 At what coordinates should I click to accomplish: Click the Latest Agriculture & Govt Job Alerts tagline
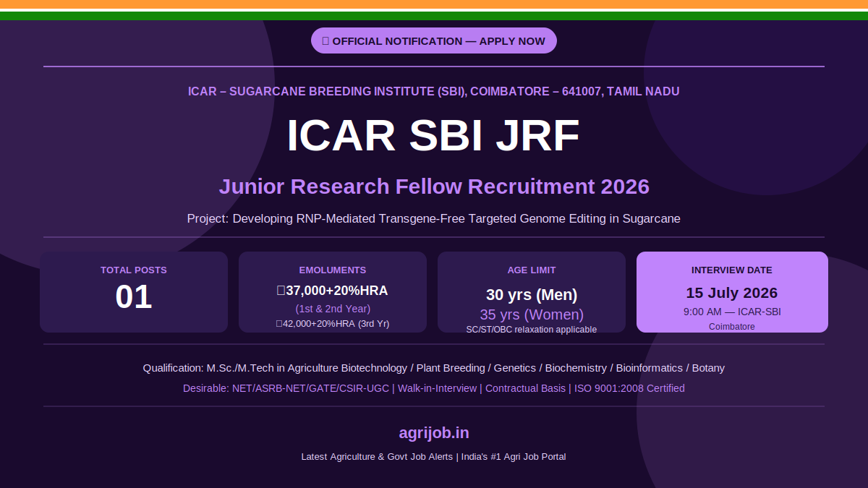click(x=434, y=457)
